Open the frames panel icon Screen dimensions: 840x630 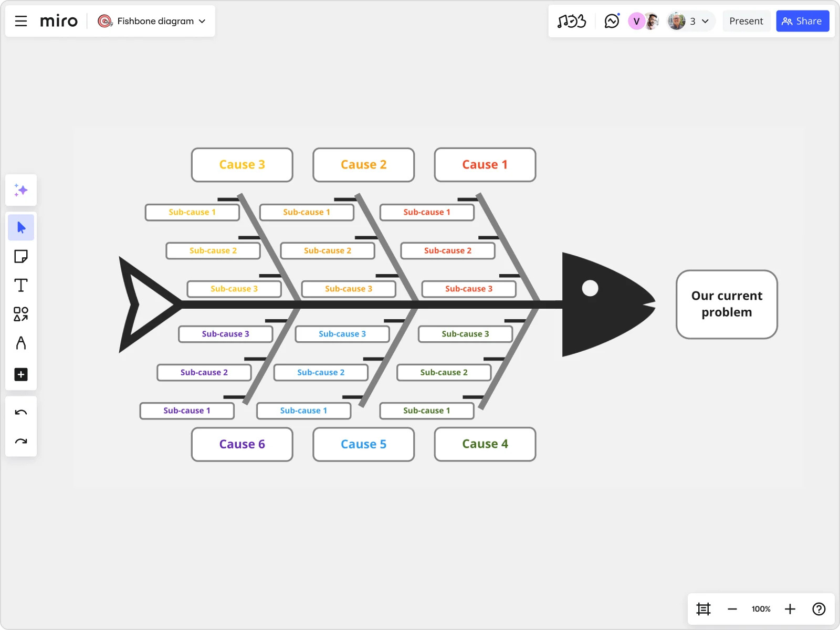click(x=703, y=609)
